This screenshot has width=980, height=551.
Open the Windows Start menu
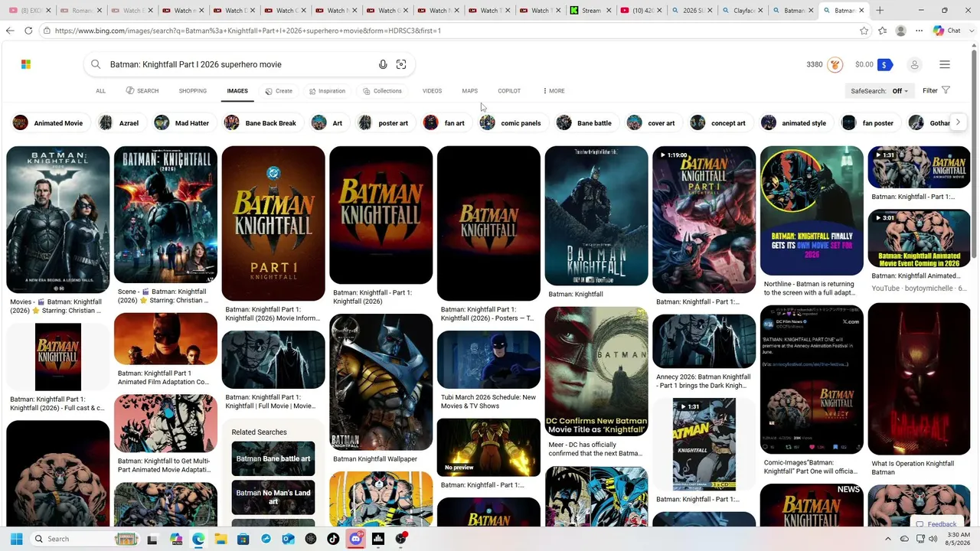pos(16,539)
